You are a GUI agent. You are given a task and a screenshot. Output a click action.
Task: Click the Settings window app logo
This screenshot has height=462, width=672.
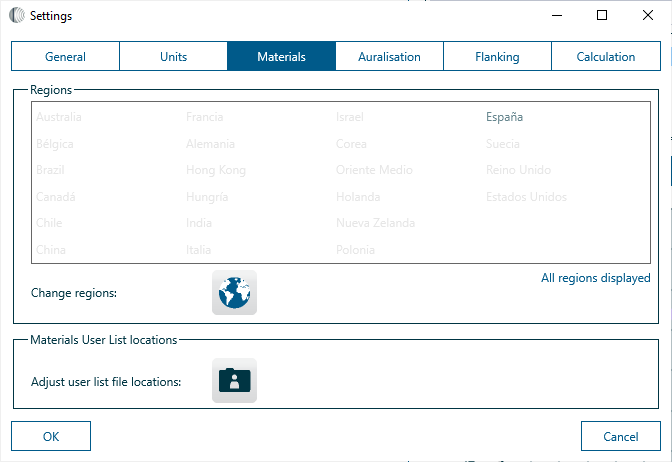click(x=17, y=15)
